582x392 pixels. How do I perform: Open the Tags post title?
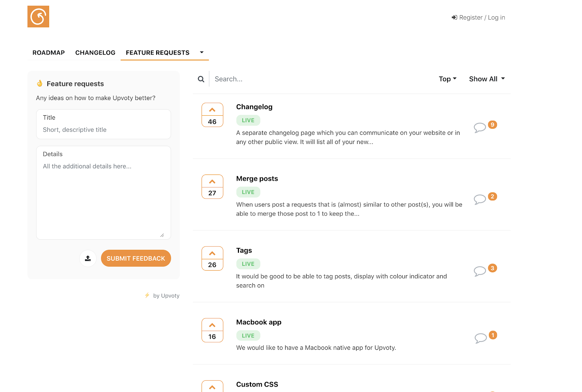coord(244,251)
